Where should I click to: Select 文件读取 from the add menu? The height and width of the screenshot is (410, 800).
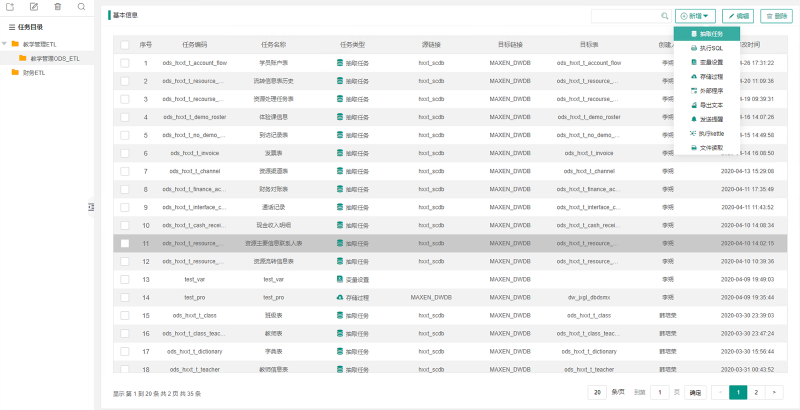(707, 147)
